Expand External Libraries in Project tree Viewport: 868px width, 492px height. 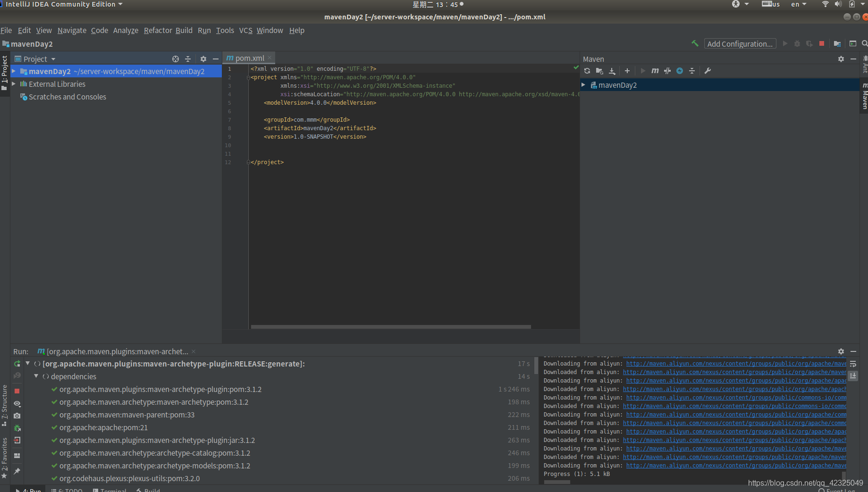tap(14, 84)
